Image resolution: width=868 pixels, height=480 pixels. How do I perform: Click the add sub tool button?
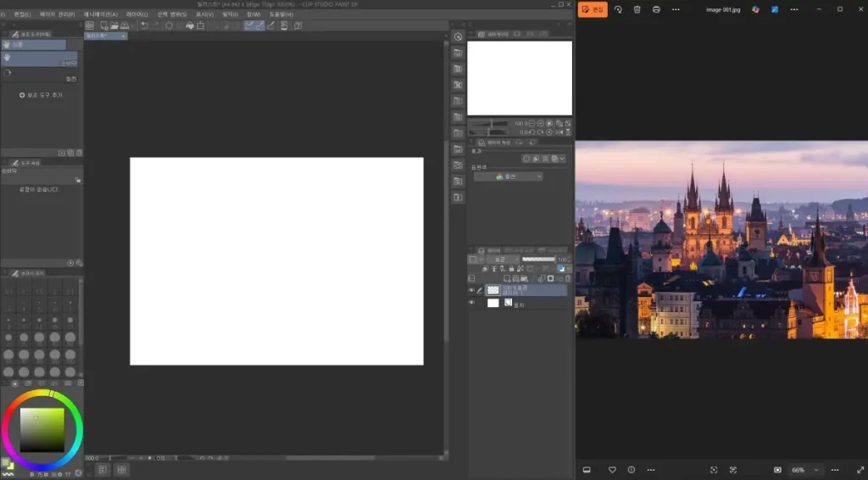42,95
